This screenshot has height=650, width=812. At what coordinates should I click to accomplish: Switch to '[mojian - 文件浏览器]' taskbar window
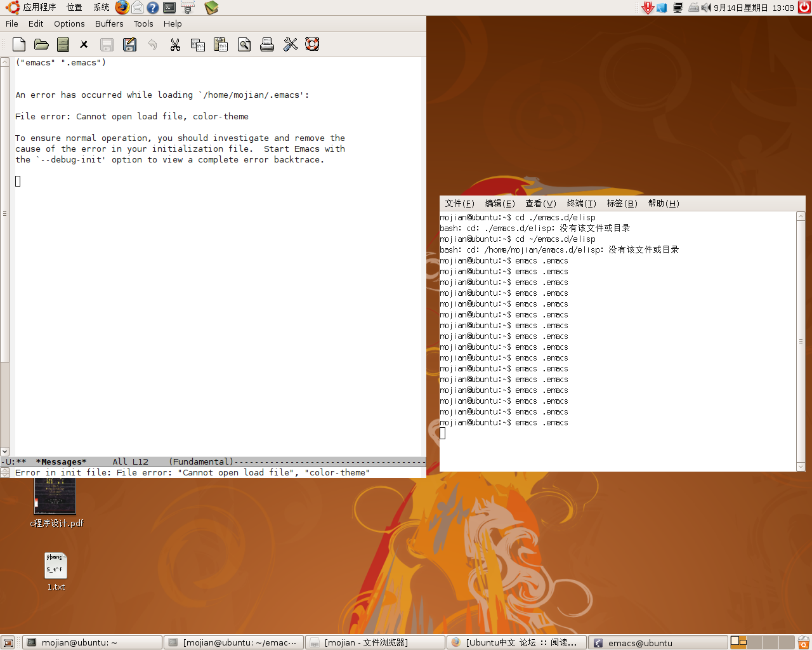[x=375, y=642]
